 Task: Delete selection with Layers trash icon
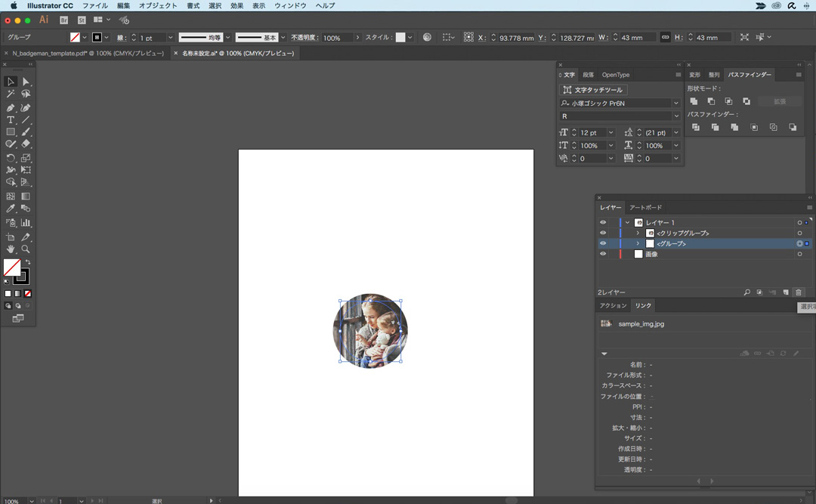pos(799,292)
